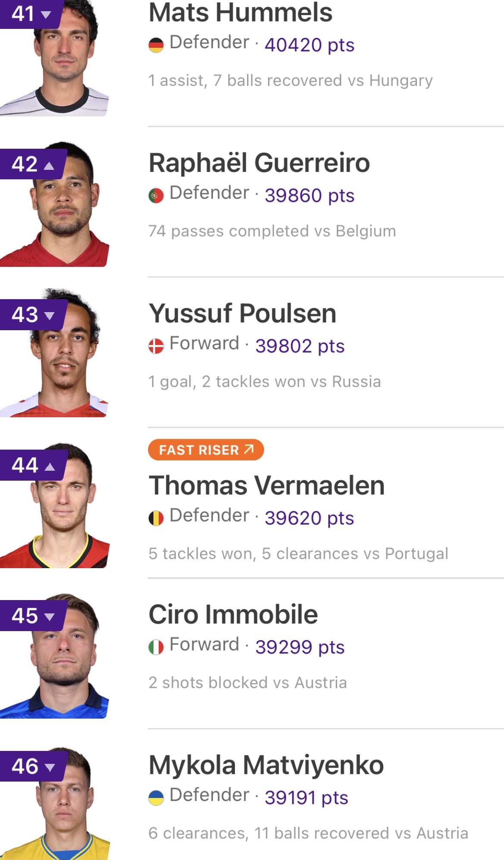Image resolution: width=504 pixels, height=860 pixels.
Task: Click the up arrow on rank 42
Action: pos(50,165)
